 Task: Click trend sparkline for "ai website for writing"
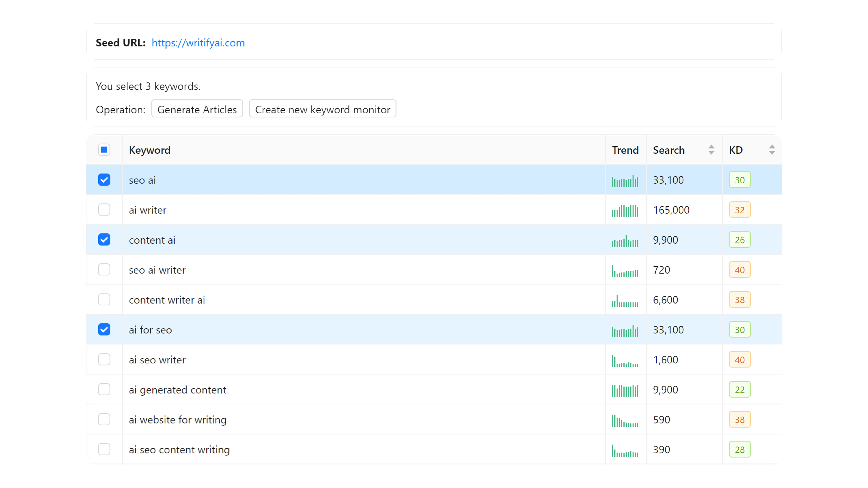625,420
